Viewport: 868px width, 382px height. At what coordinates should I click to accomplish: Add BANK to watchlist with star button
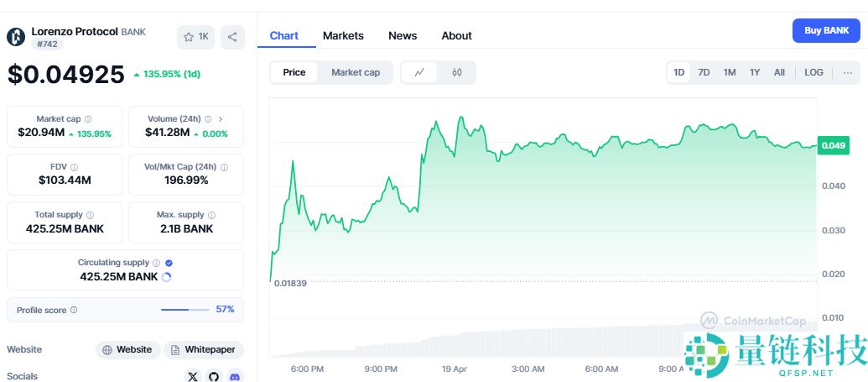click(196, 37)
